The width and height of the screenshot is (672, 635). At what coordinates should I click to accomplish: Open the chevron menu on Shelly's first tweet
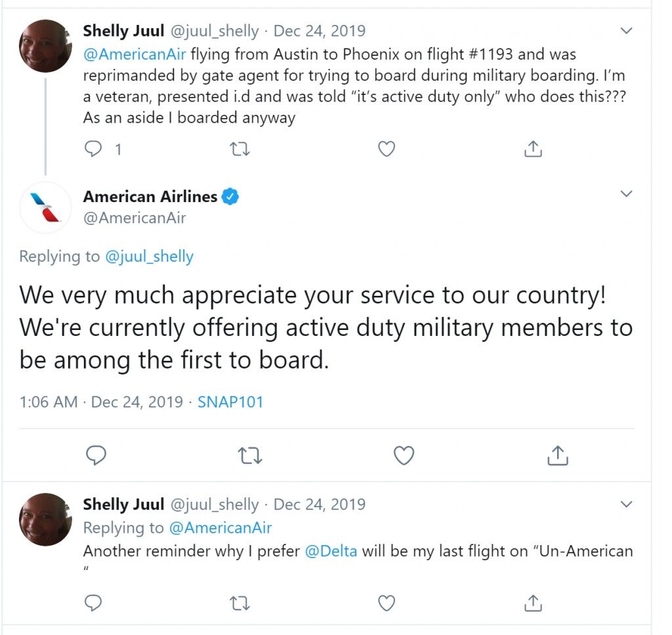(x=626, y=31)
